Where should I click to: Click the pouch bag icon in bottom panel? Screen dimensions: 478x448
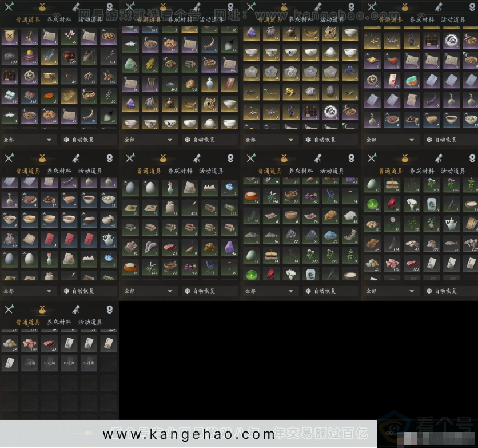(42, 310)
